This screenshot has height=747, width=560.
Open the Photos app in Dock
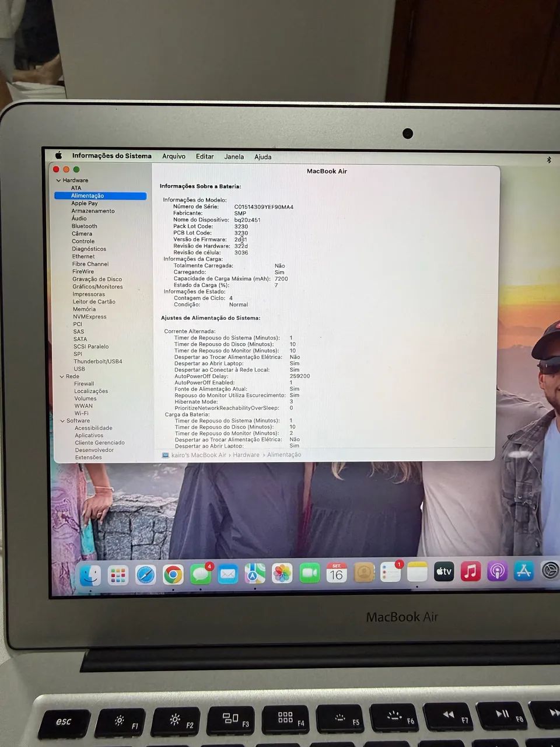[282, 574]
